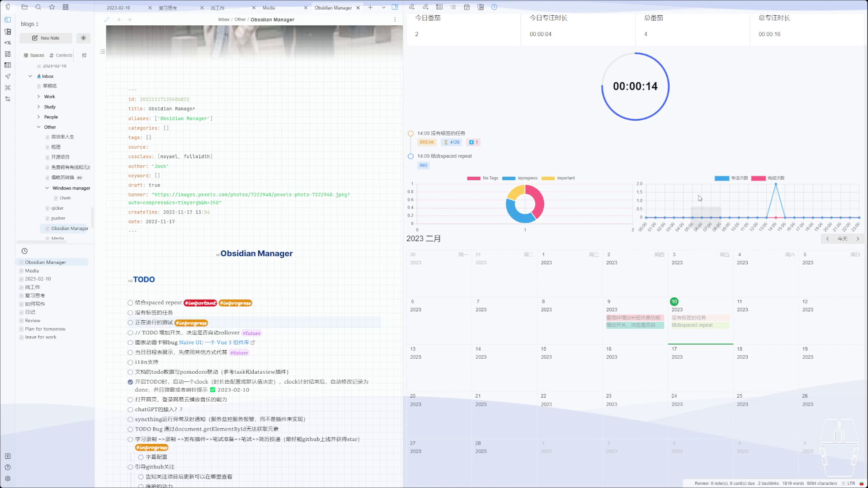Click the New Note button
Viewport: 868px width, 488px height.
click(46, 38)
